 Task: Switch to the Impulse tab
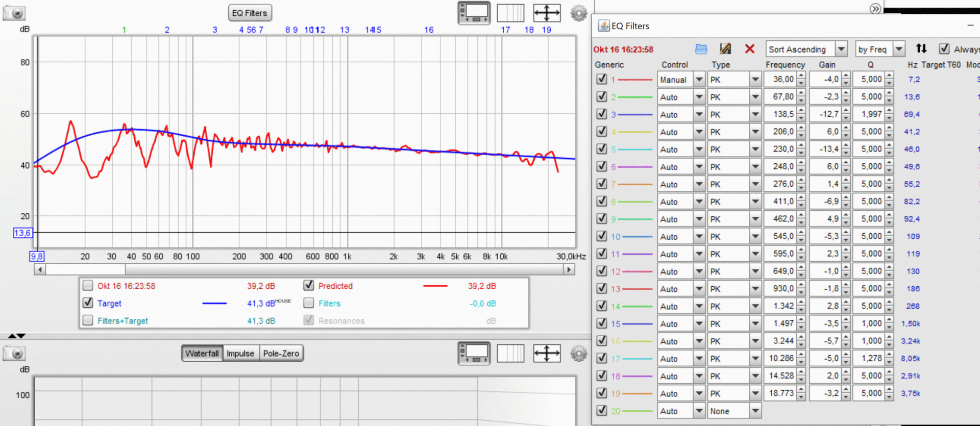240,353
